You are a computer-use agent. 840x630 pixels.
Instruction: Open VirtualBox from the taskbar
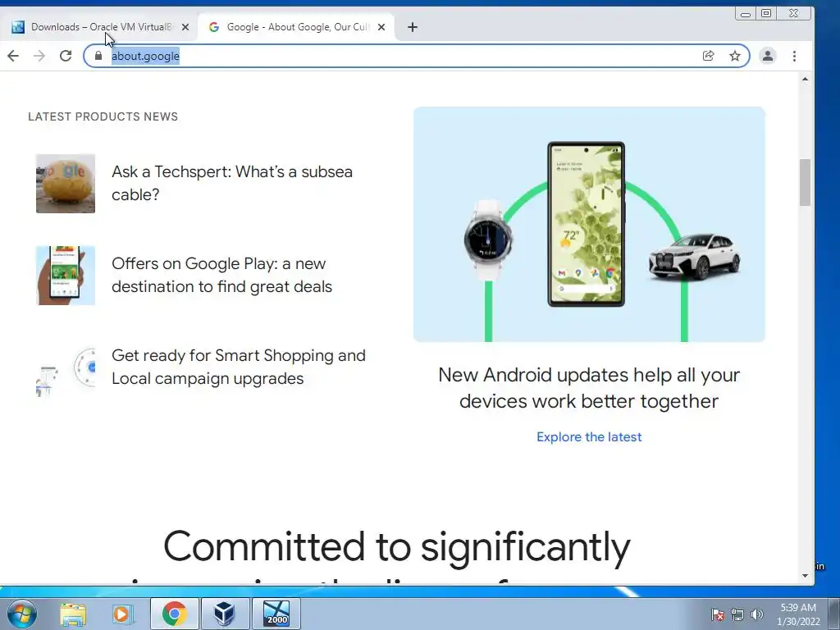(x=224, y=614)
